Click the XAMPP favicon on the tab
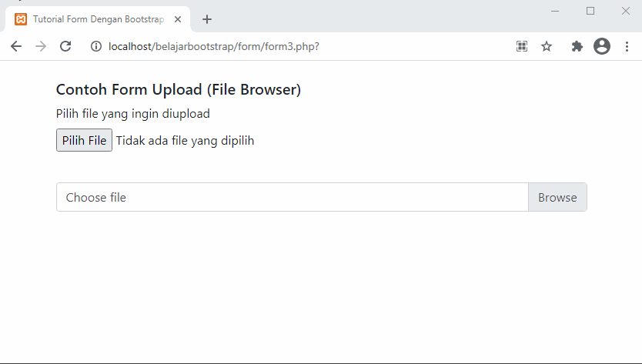Viewport: 642px width, 364px height. [x=21, y=19]
